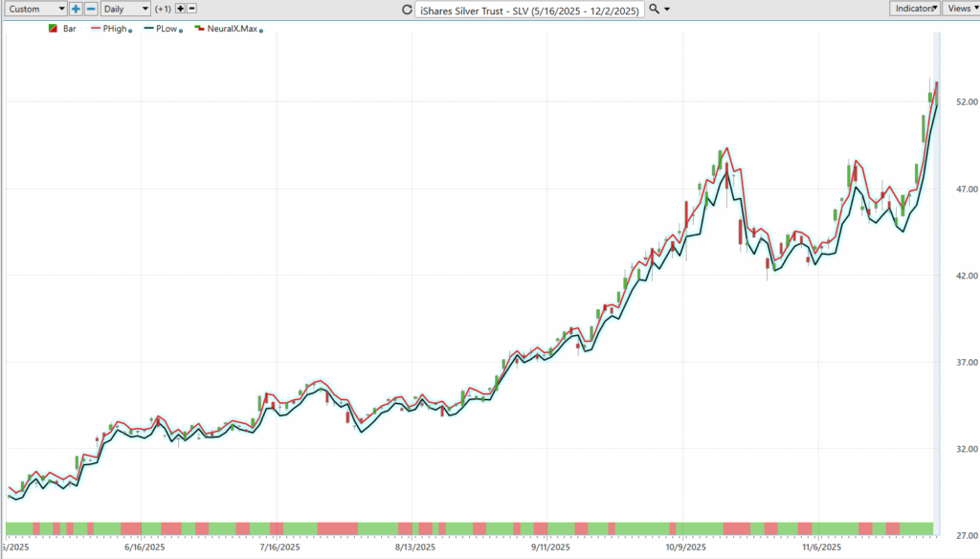
Task: Toggle the NeuralX.Max indicator label
Action: [x=231, y=29]
